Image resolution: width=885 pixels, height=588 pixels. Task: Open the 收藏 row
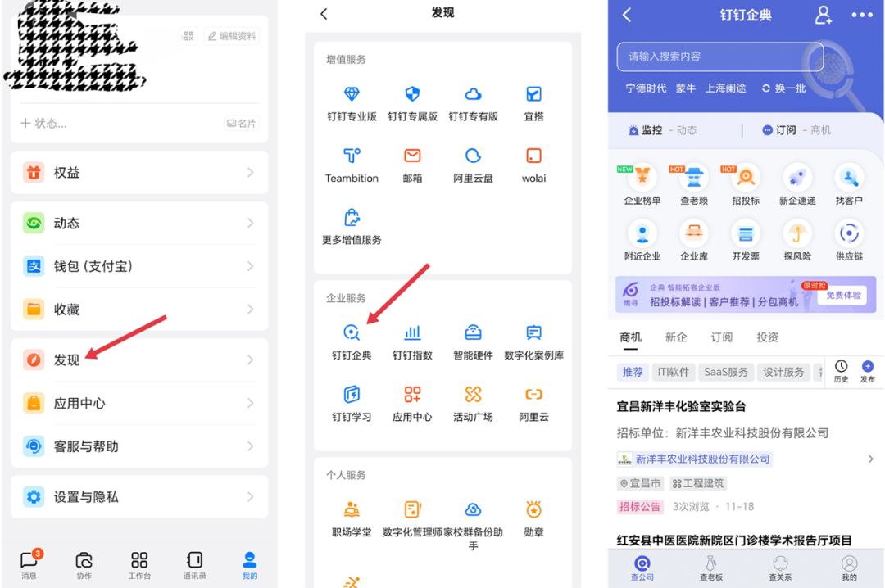(x=139, y=310)
